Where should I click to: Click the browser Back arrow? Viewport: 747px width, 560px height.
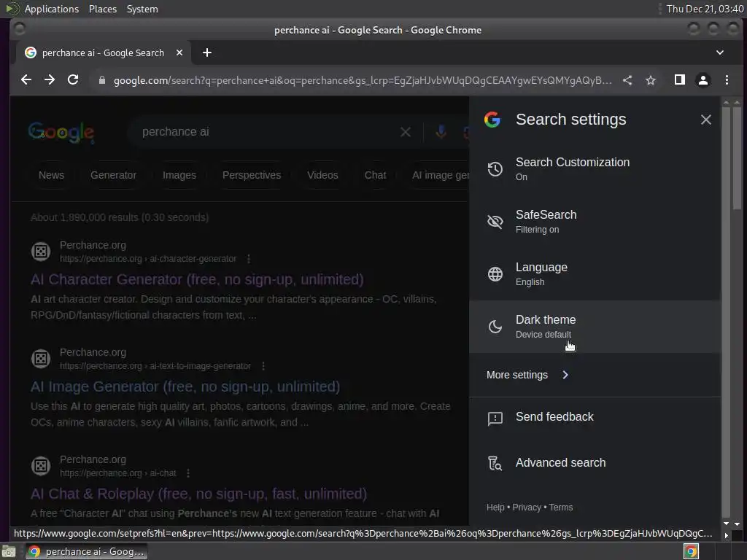pyautogui.click(x=26, y=80)
